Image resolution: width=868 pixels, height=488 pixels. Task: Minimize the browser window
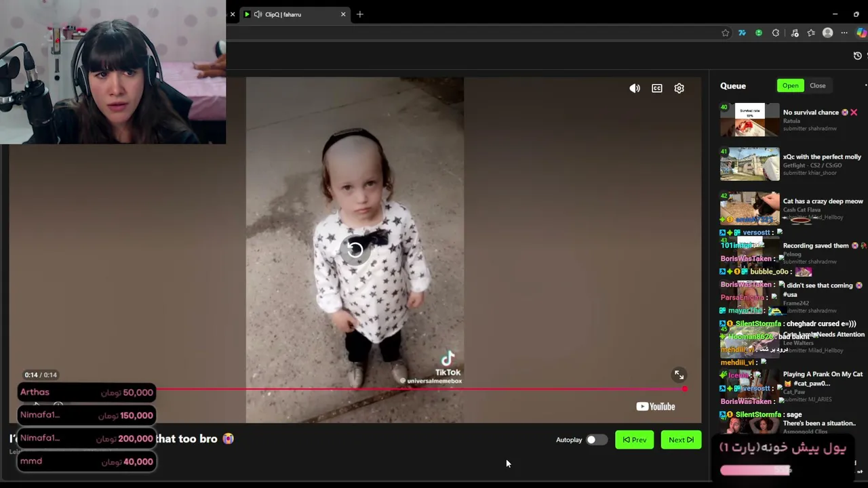pyautogui.click(x=835, y=14)
